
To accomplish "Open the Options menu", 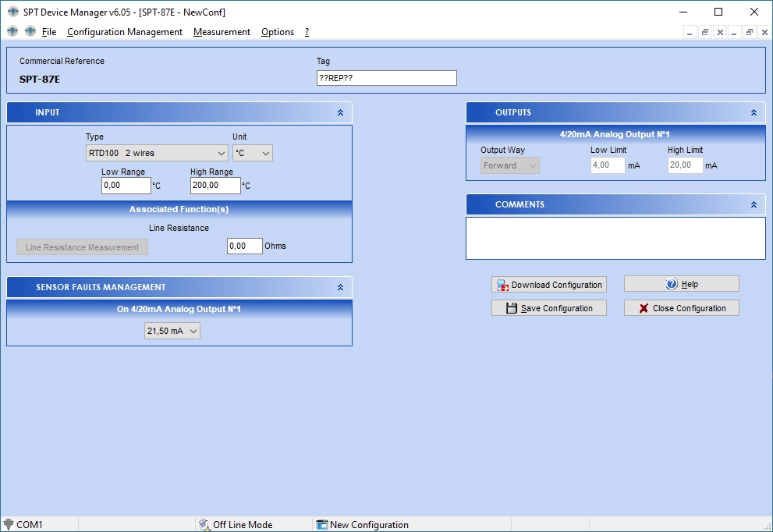I will tap(278, 32).
